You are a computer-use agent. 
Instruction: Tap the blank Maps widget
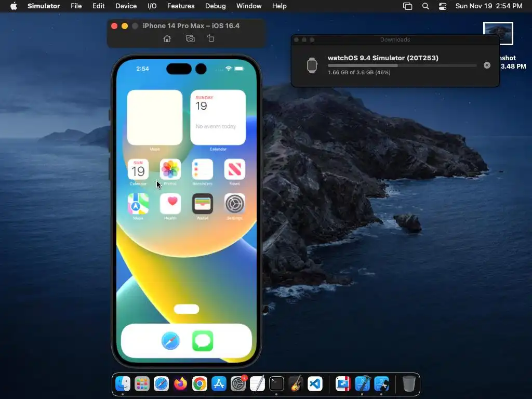pos(155,117)
